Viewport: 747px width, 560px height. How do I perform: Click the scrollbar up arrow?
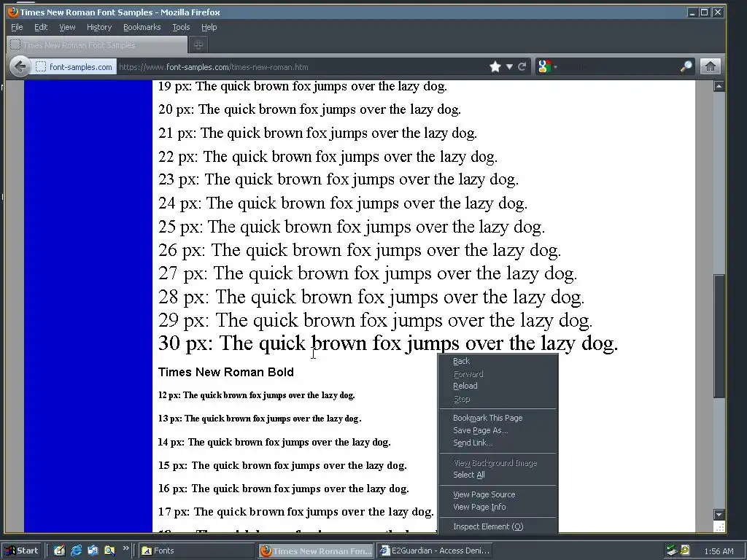(x=719, y=86)
